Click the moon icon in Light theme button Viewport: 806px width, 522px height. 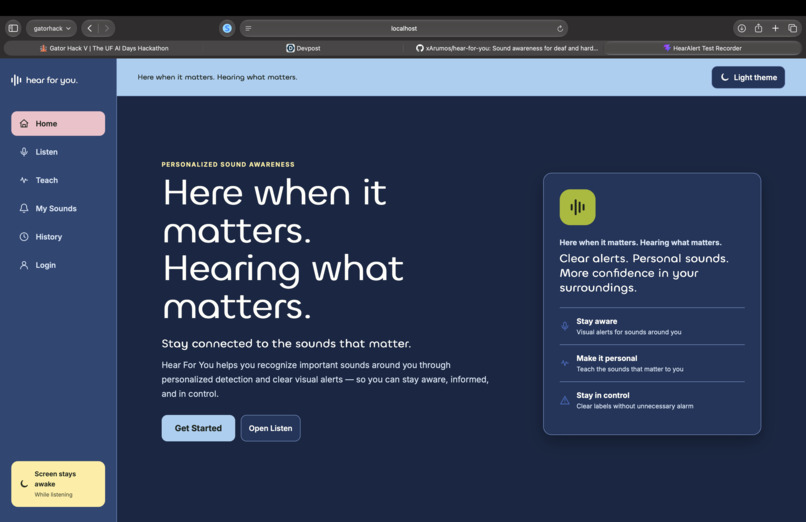coord(725,77)
